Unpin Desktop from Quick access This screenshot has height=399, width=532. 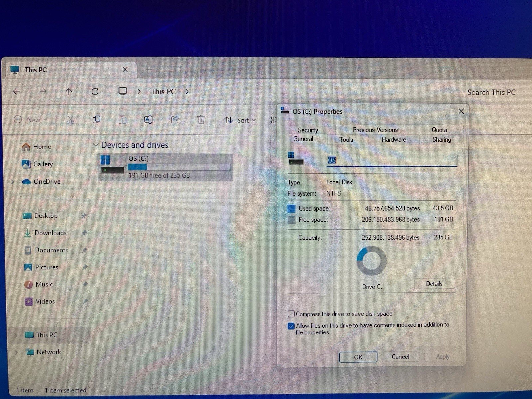[x=84, y=216]
